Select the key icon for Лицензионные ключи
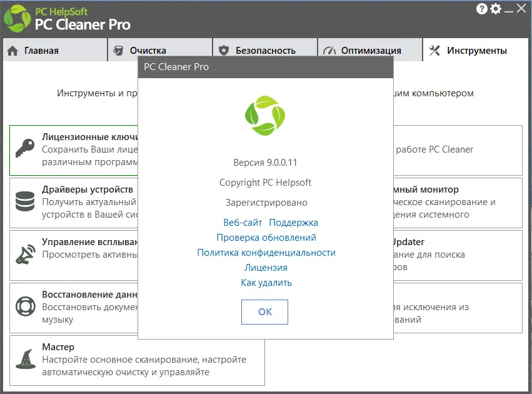This screenshot has width=532, height=394. coord(25,149)
